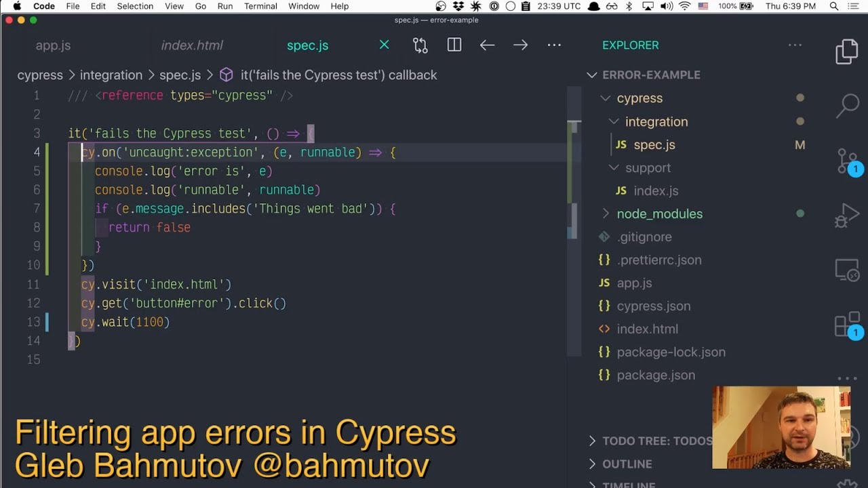Screen dimensions: 868x488
Task: Open app.js in the Explorer tree
Action: tap(634, 283)
